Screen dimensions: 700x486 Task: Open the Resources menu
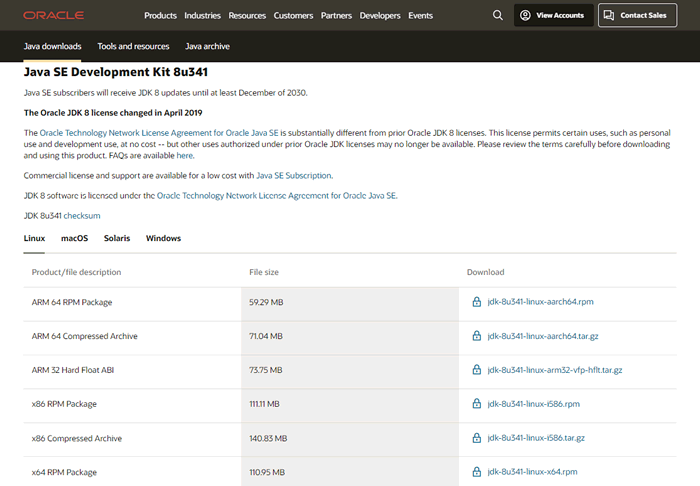click(x=247, y=16)
